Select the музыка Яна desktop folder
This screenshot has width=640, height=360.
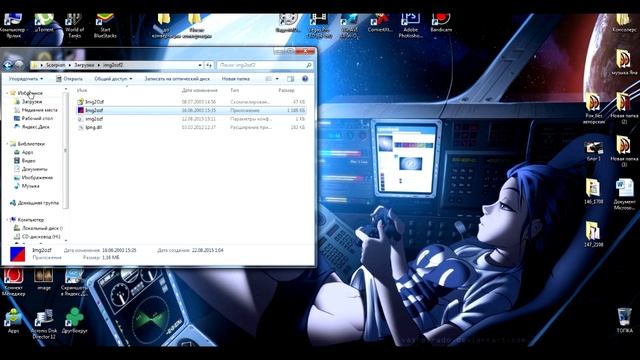[624, 62]
